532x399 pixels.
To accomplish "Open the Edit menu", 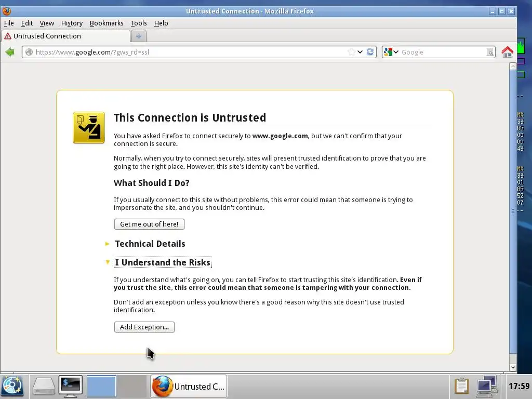I will click(27, 23).
